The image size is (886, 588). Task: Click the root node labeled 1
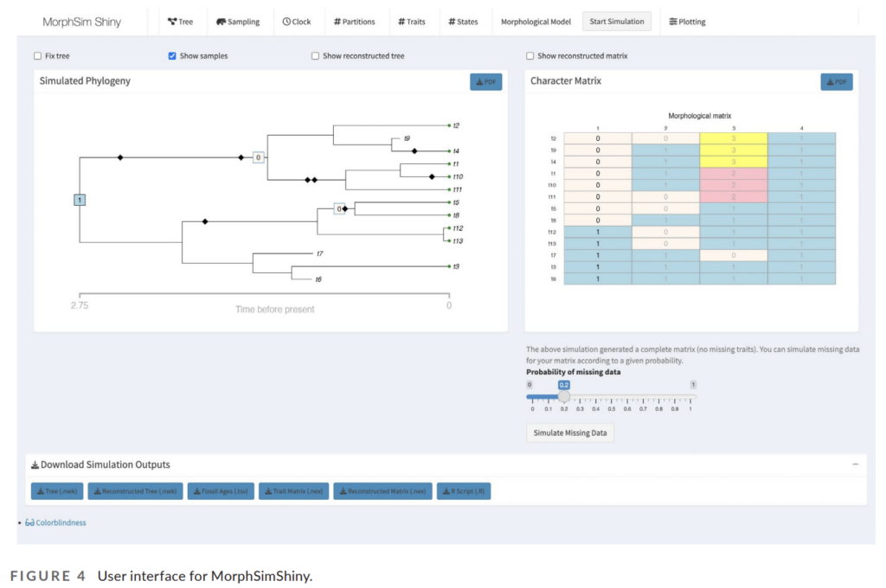(x=80, y=200)
